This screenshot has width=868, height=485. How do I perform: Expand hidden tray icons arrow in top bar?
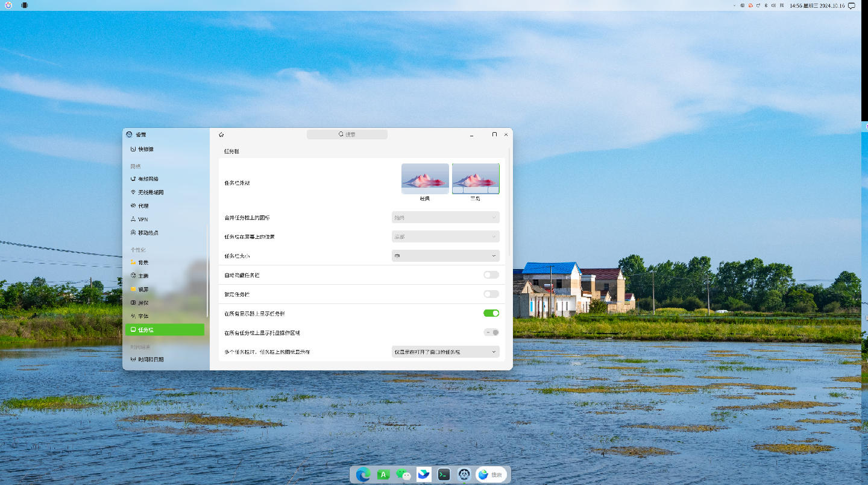point(734,5)
